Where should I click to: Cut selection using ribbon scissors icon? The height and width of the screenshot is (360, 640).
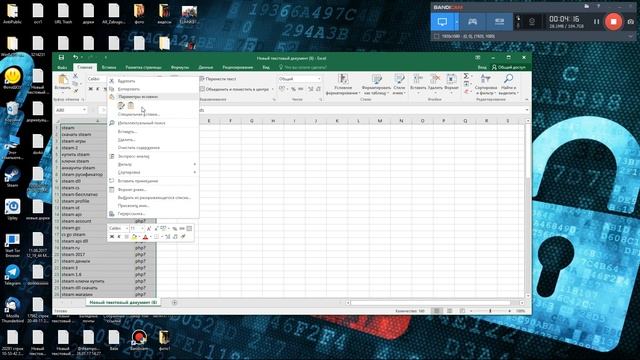pyautogui.click(x=76, y=76)
